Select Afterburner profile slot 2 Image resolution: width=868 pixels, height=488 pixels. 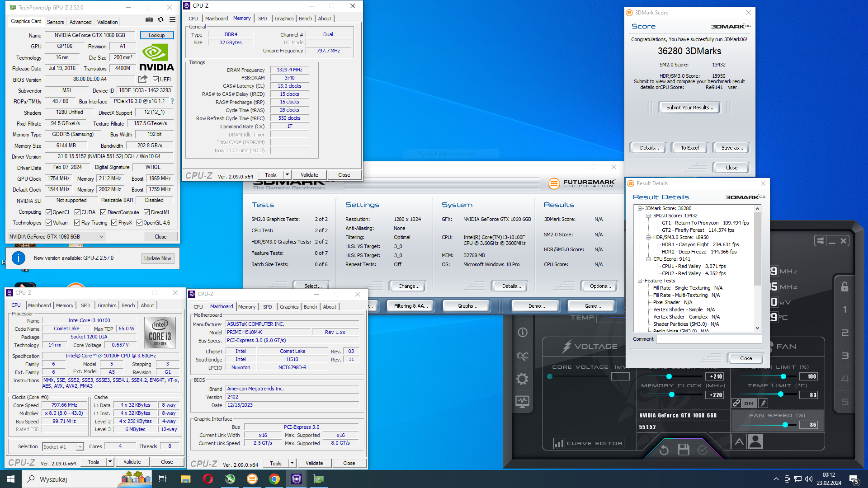click(844, 333)
